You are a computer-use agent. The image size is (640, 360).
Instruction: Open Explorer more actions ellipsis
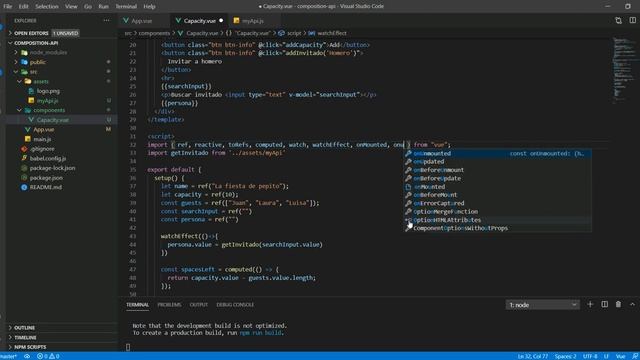point(107,20)
